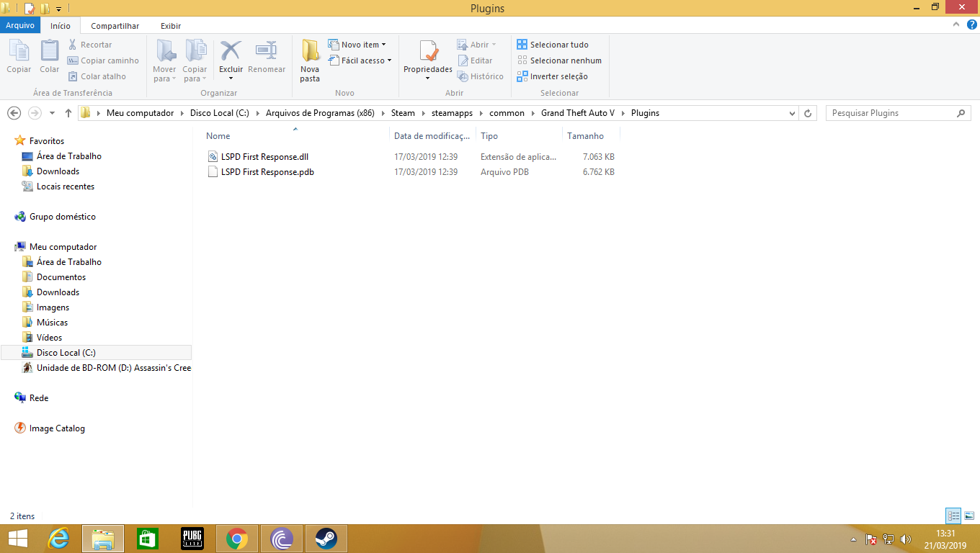Open Steam from the taskbar
Viewport: 980px width, 553px height.
(326, 539)
